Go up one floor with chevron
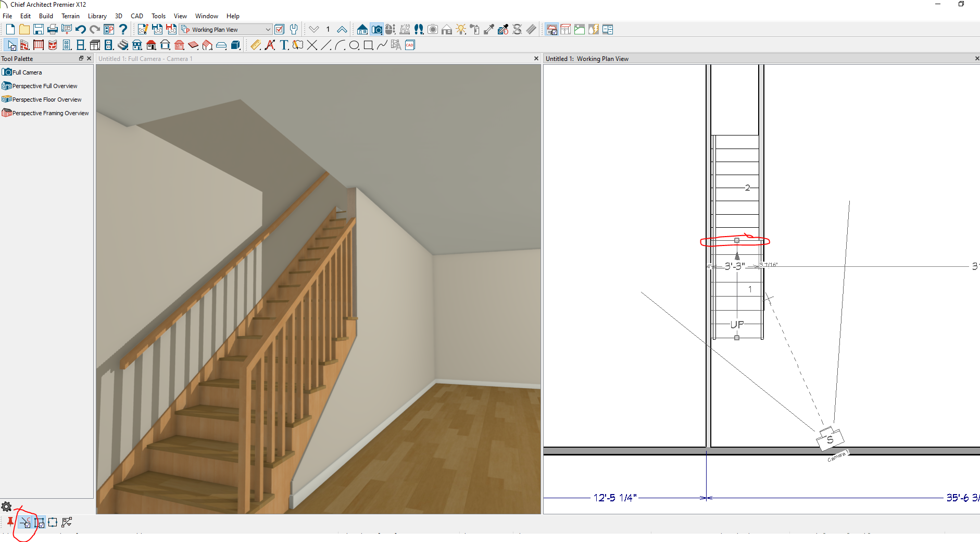The width and height of the screenshot is (980, 542). pos(342,30)
